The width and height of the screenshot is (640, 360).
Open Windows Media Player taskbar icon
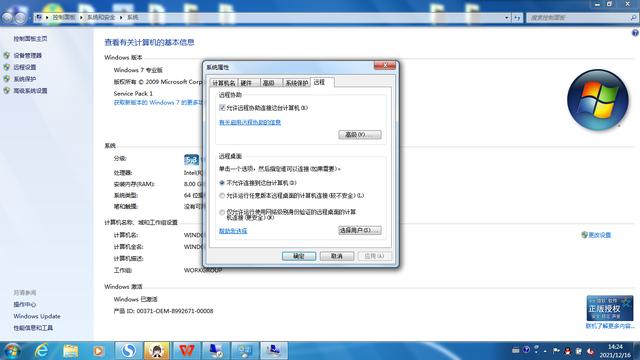point(98,351)
